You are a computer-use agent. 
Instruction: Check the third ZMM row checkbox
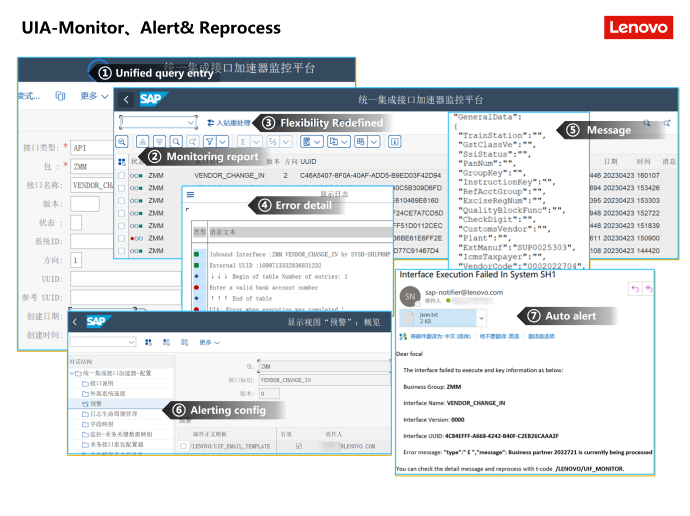point(121,201)
